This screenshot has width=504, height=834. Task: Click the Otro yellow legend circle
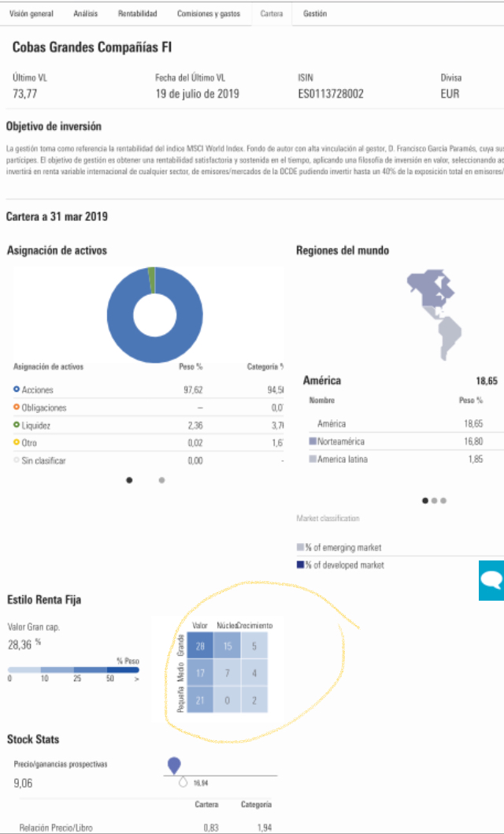click(x=17, y=443)
